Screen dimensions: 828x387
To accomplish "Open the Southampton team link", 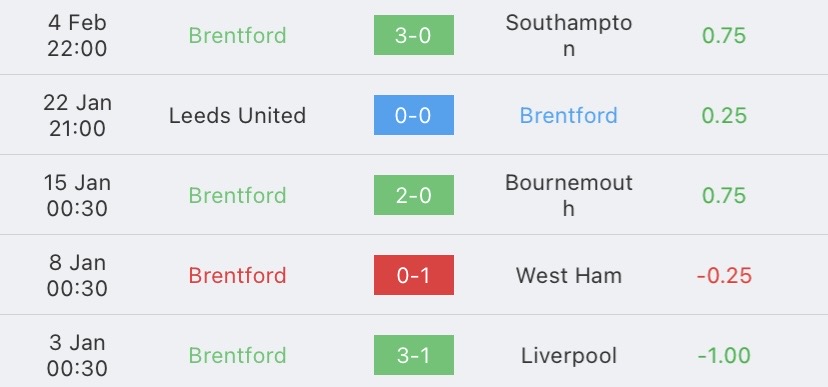I will (569, 35).
